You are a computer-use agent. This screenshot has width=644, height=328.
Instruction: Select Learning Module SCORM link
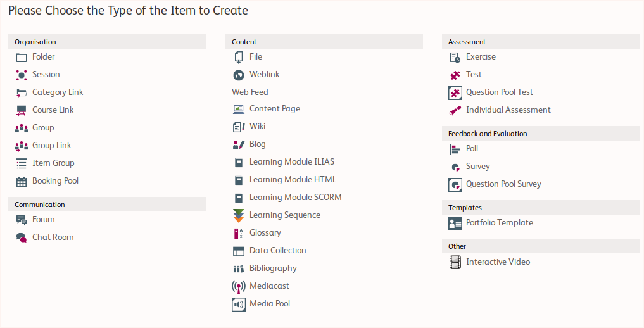(x=295, y=198)
